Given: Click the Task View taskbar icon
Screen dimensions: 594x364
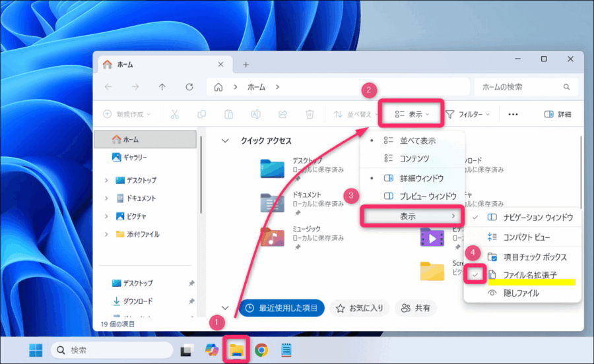Looking at the screenshot, I should [x=187, y=350].
